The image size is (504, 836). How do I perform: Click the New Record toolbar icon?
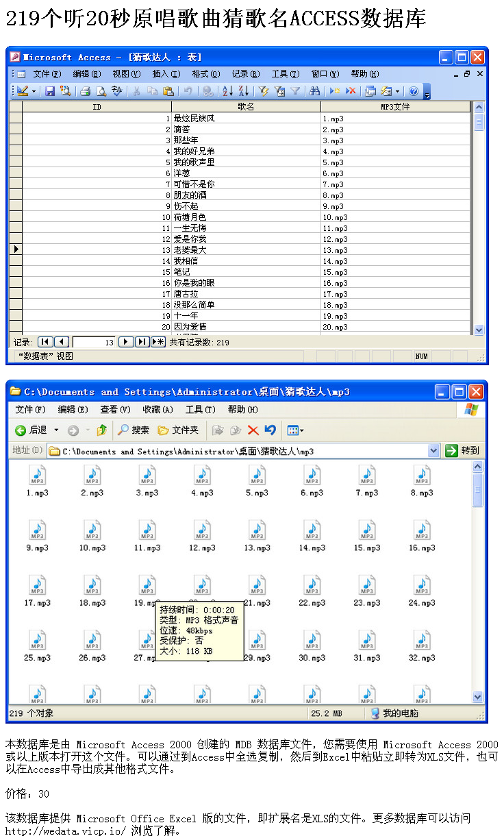334,90
